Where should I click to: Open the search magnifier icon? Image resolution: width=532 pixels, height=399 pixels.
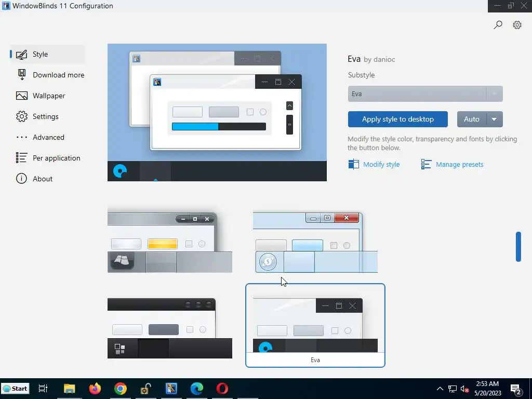click(x=498, y=25)
